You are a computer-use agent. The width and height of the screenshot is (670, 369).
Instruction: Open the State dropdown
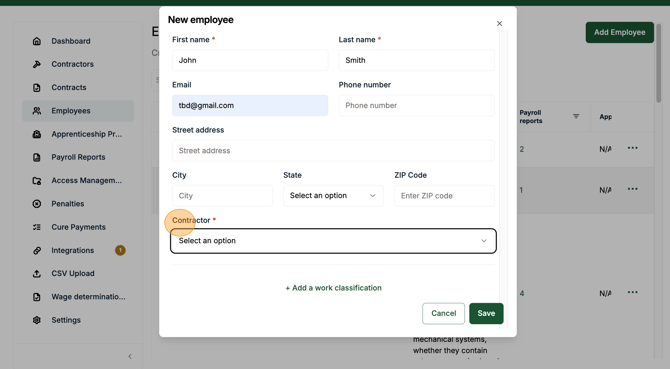[333, 196]
